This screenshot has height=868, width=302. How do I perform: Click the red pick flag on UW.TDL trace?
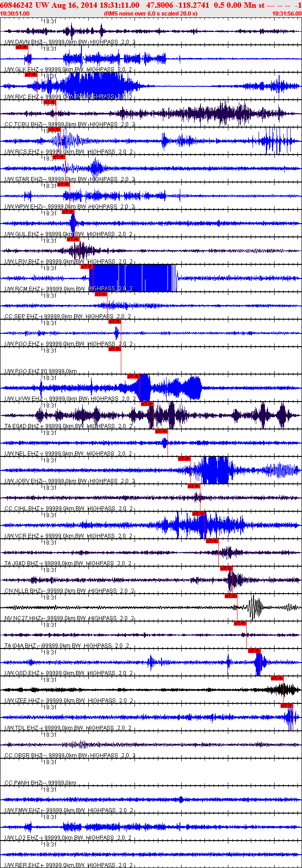coord(286,706)
